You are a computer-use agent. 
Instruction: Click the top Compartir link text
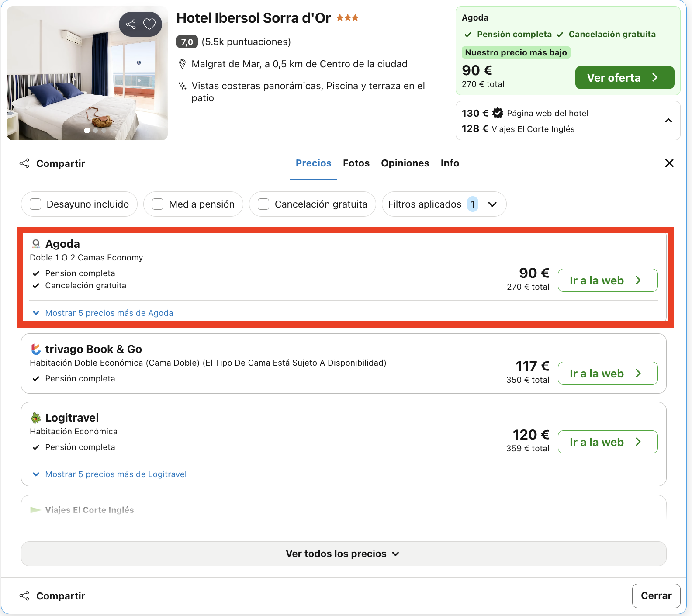click(x=61, y=163)
